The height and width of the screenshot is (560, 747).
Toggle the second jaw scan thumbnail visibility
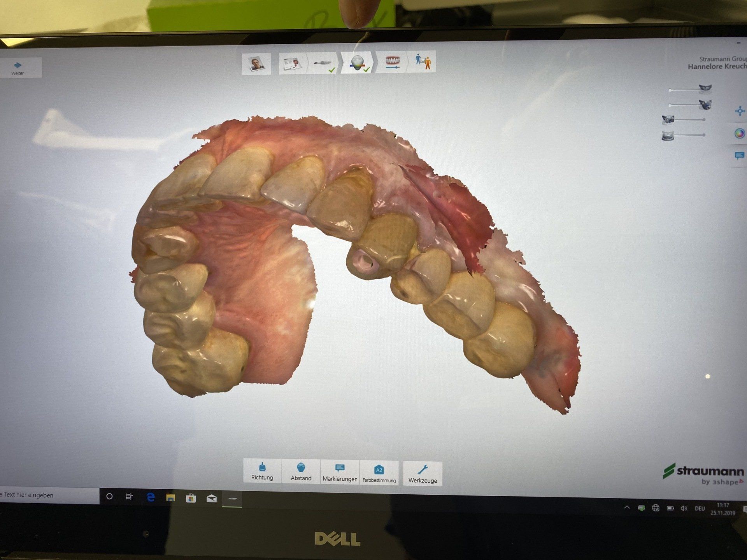[x=705, y=105]
